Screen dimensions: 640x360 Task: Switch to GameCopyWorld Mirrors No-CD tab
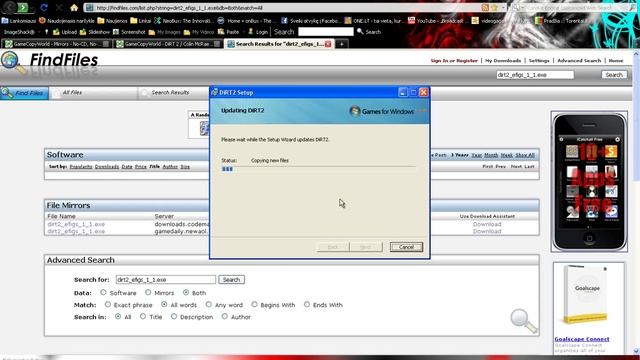(56, 44)
